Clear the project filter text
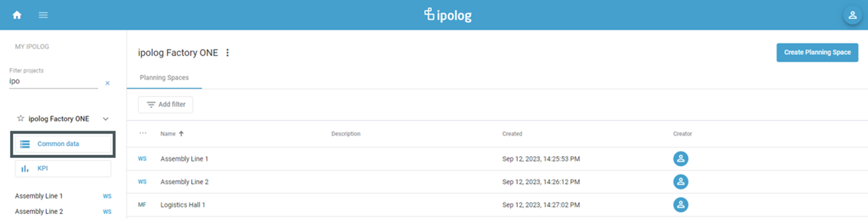 point(107,83)
